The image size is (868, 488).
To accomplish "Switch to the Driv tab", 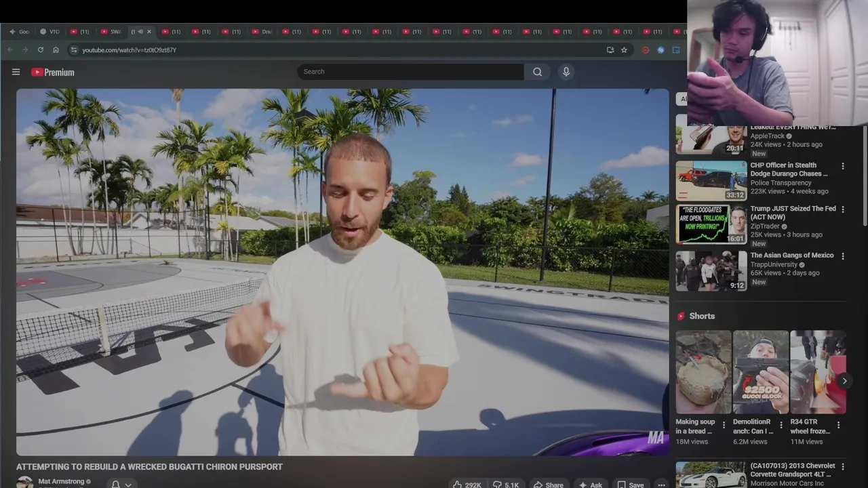I will click(x=262, y=31).
